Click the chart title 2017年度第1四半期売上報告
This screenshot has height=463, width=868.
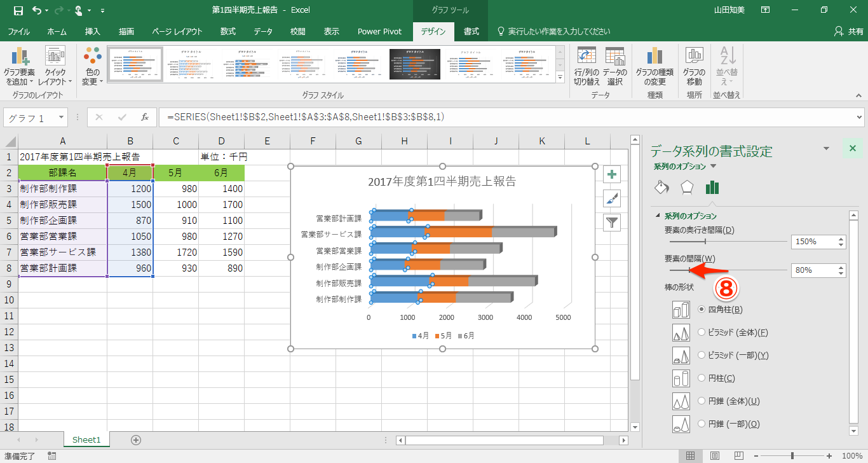click(442, 182)
